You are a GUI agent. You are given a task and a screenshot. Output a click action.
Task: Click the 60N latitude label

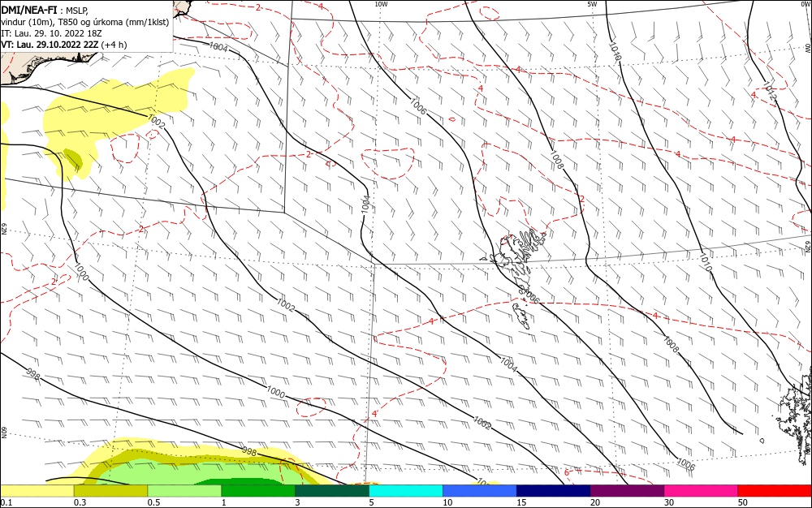point(3,432)
